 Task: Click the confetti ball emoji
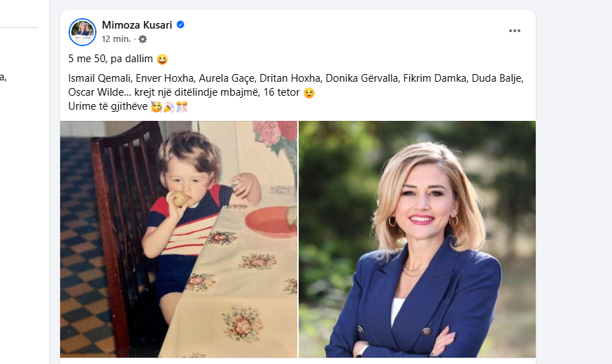point(182,107)
